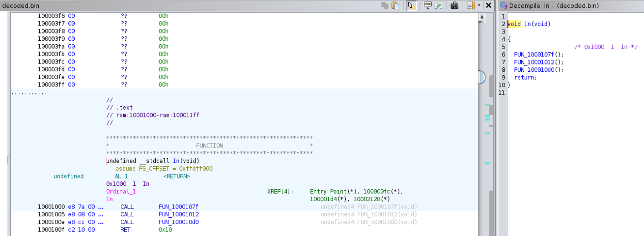
Task: Click the Paste clipboard icon
Action: (x=395, y=5)
